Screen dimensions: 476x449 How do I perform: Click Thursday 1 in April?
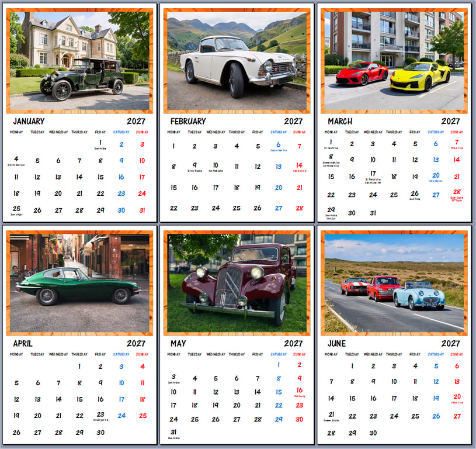[x=79, y=367]
